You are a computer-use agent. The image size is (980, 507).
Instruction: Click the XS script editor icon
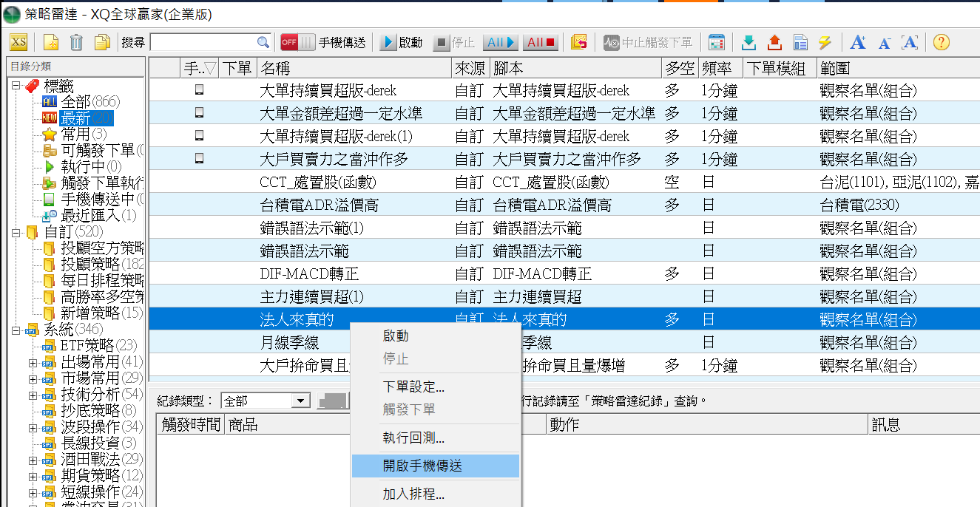18,42
